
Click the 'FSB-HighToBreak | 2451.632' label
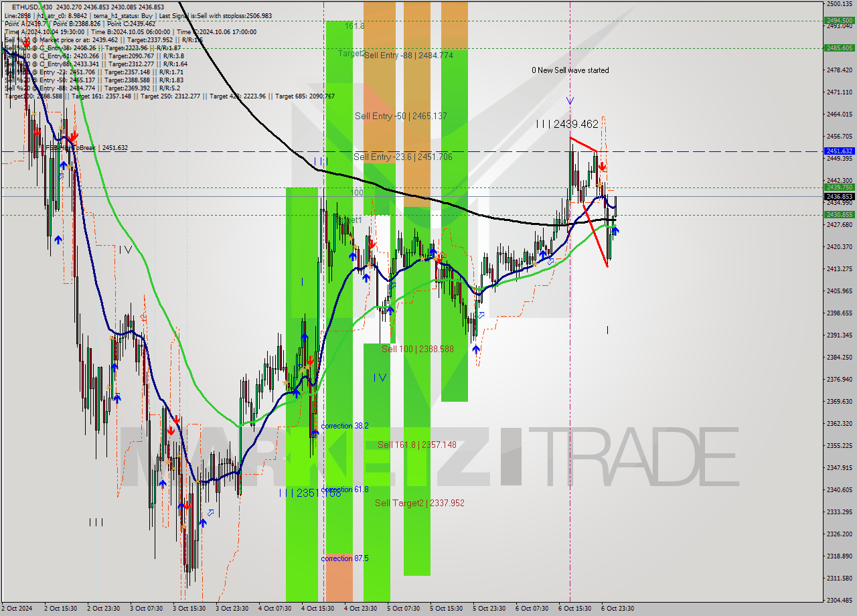(86, 148)
